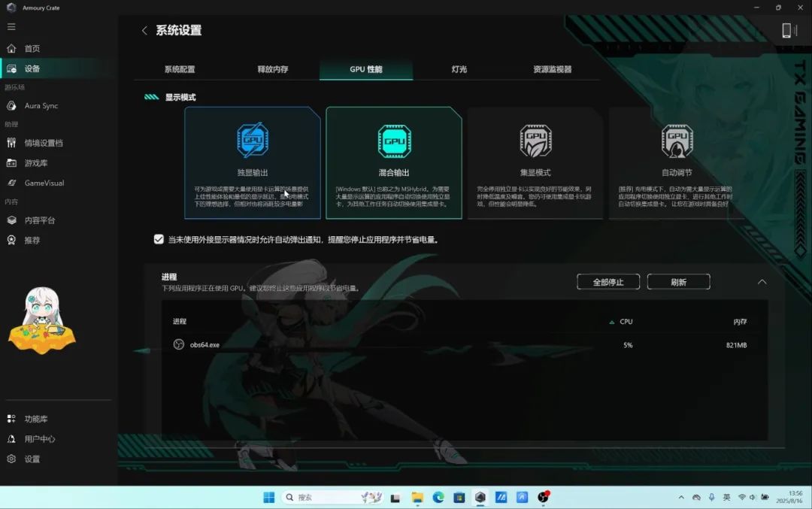This screenshot has height=509, width=812.
Task: Click the 英 input method indicator
Action: (x=726, y=498)
